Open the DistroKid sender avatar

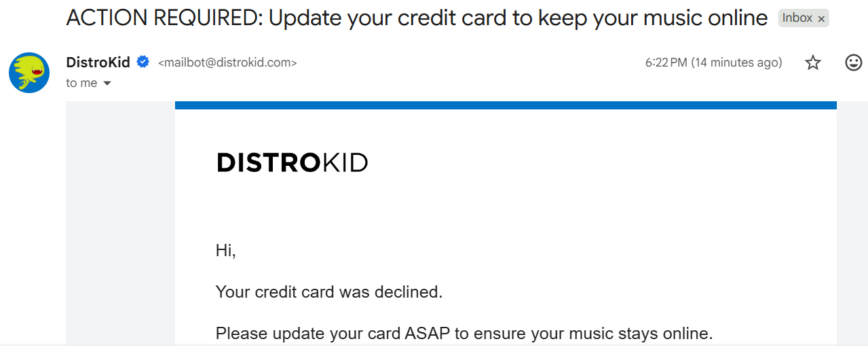(29, 73)
